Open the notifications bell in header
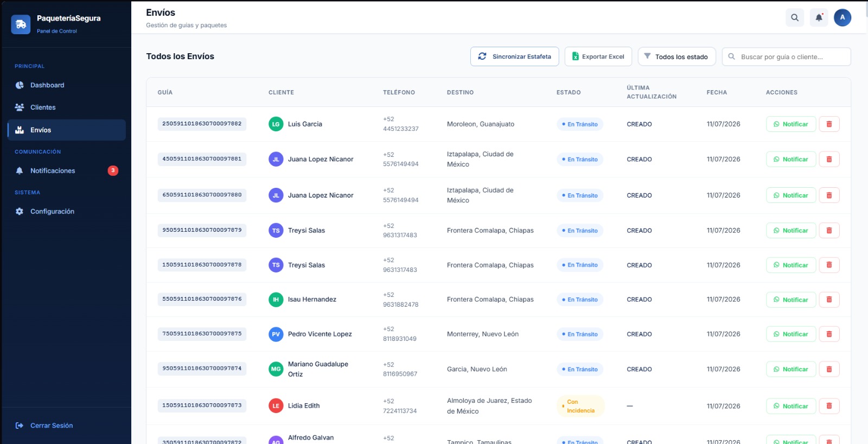The width and height of the screenshot is (868, 444). point(819,17)
